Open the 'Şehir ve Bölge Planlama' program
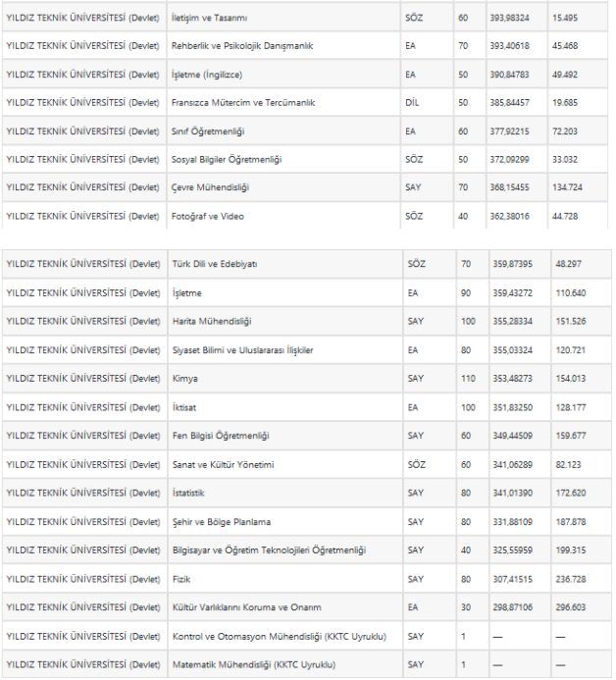This screenshot has width=616, height=680. 222,522
